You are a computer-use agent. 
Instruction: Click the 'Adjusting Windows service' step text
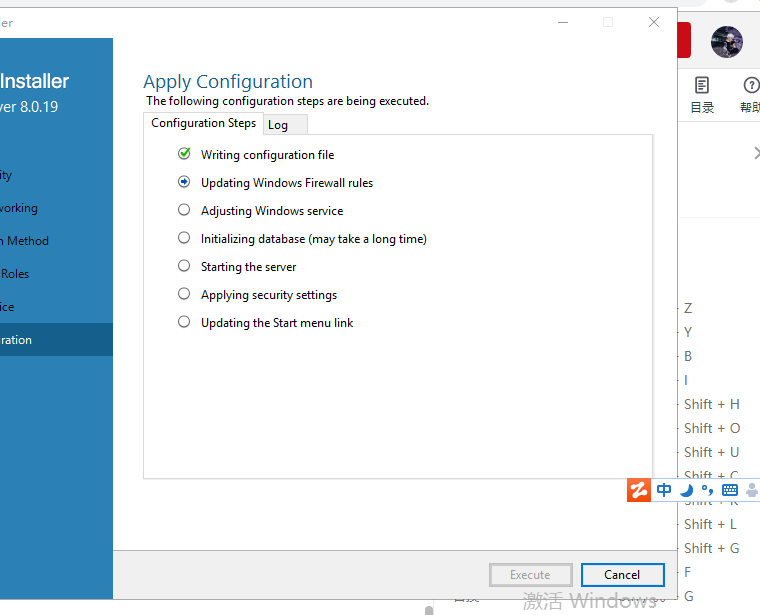pos(272,211)
